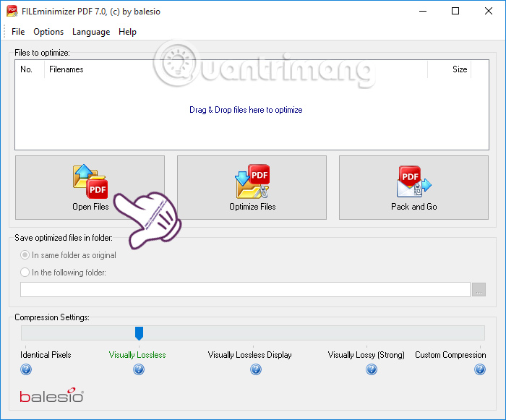Click the 'No.' column header
This screenshot has height=420, width=506.
click(x=30, y=69)
